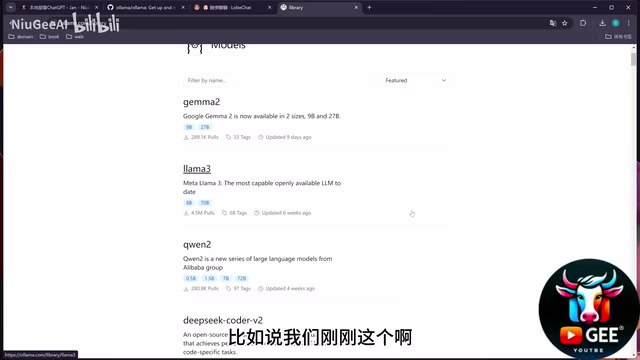640x360 pixels.
Task: Click the 27B size tag of gemma2
Action: click(x=204, y=127)
